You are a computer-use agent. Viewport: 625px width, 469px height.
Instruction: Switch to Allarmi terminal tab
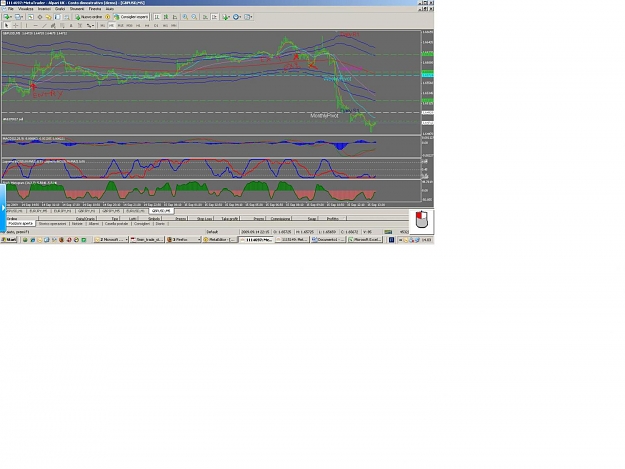(94, 224)
